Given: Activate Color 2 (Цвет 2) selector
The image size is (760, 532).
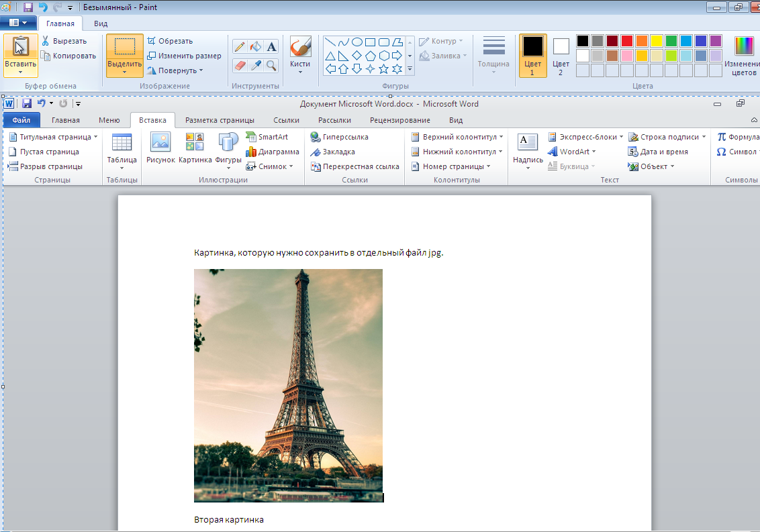Looking at the screenshot, I should (561, 56).
